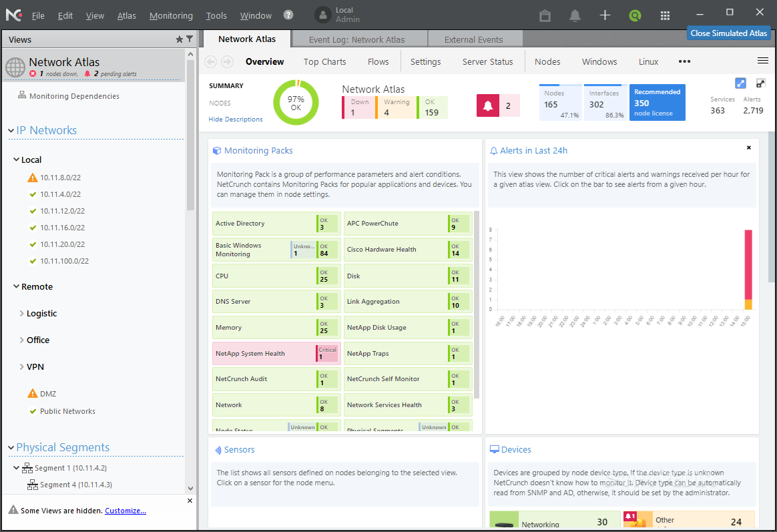The width and height of the screenshot is (777, 532).
Task: Expand the VPN folder
Action: pos(22,366)
